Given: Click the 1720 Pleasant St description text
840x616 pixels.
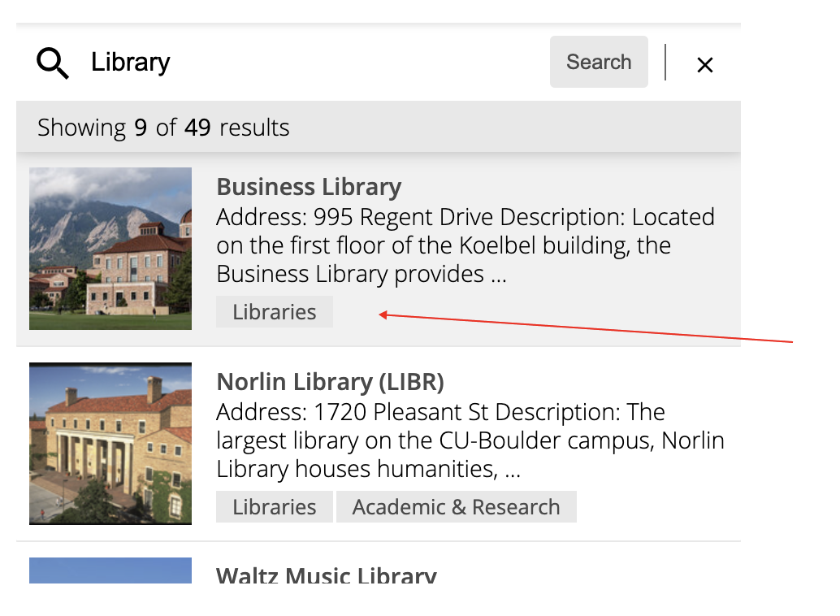Looking at the screenshot, I should (470, 440).
